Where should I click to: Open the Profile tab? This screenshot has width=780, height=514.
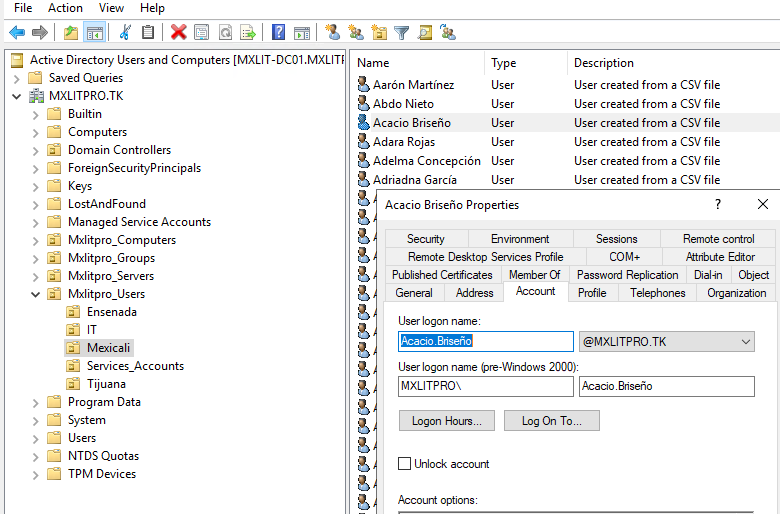[x=591, y=293]
